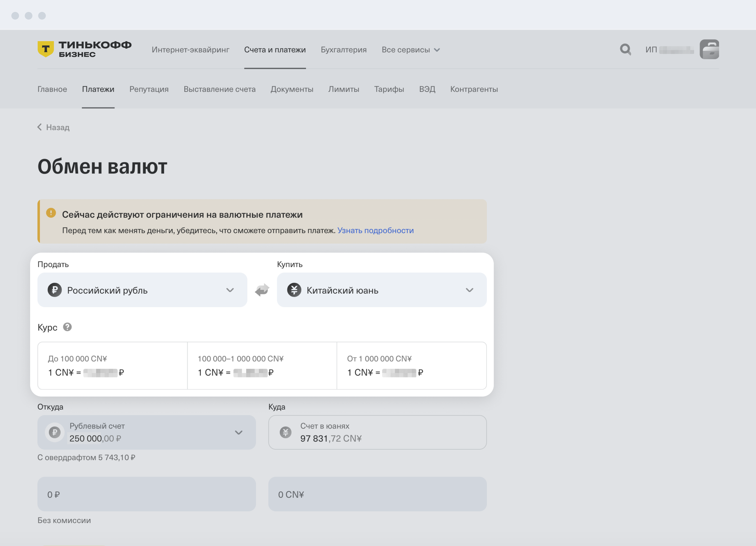756x546 pixels.
Task: Click the yuan currency icon next to Китайский юань
Action: (x=294, y=290)
